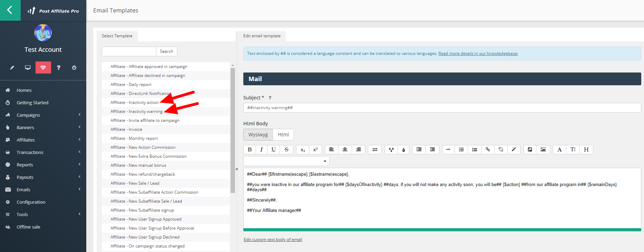The height and width of the screenshot is (252, 644).
Task: Open the text color droplets icon
Action: pyautogui.click(x=391, y=149)
